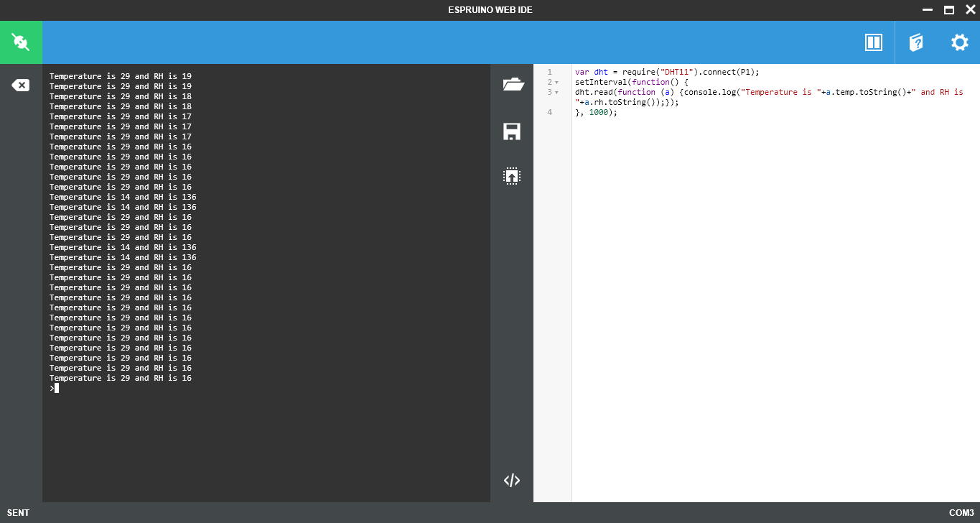Screen dimensions: 980x523
Task: Click the '}, 1000);' code line
Action: point(596,112)
